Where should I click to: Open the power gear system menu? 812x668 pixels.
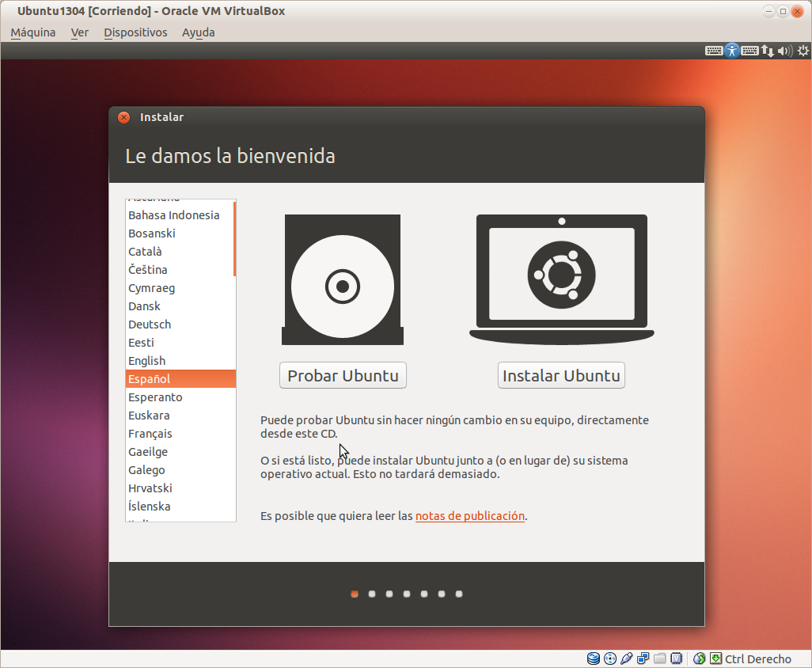tap(803, 51)
